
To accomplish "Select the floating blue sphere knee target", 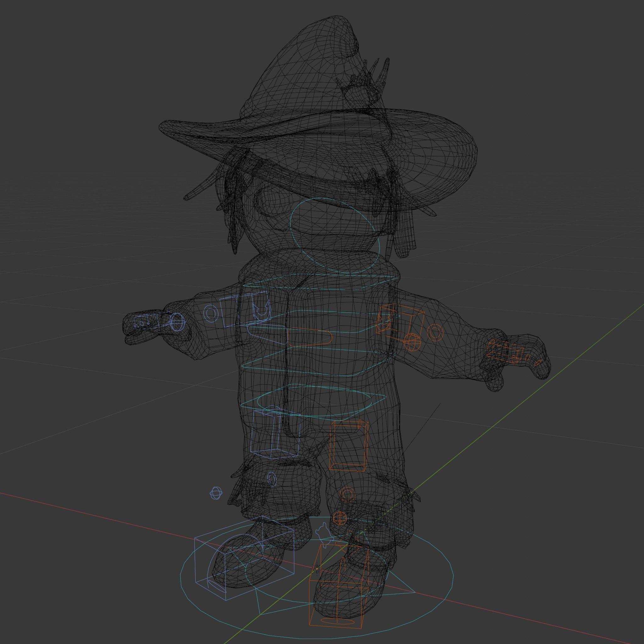I will click(x=216, y=493).
